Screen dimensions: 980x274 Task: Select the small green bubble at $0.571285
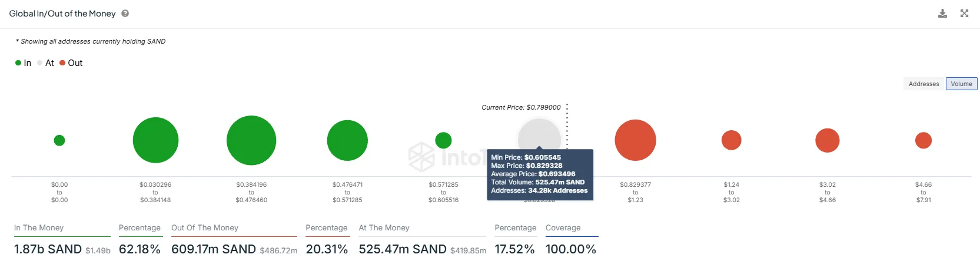(x=443, y=140)
